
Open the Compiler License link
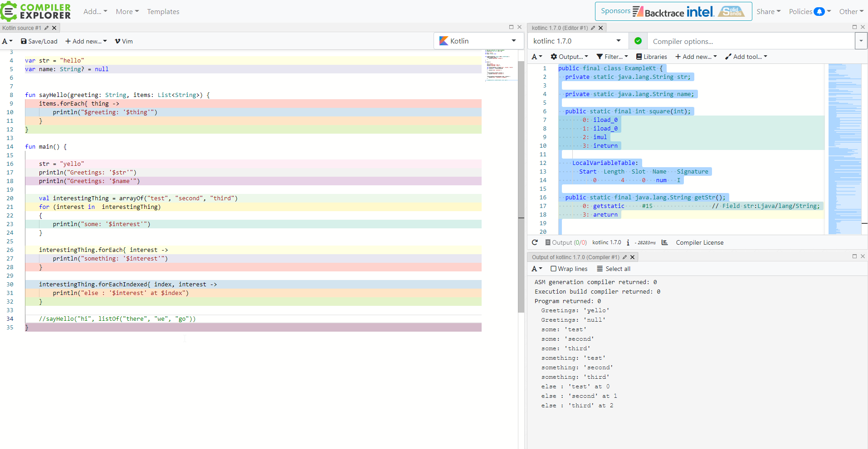click(x=700, y=242)
